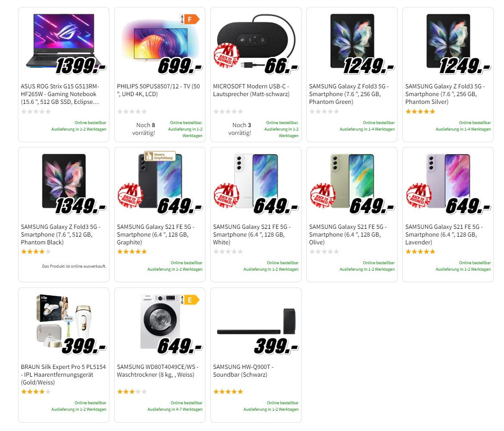Screen dimensions: 504x431
Task: Click the MICROSOFT Modern USB-C Lautsprecher title
Action: [251, 90]
